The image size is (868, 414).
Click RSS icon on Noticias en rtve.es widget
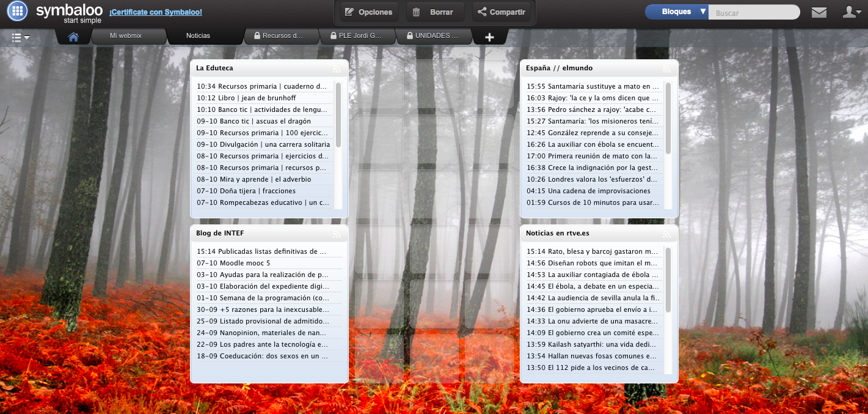coord(666,234)
